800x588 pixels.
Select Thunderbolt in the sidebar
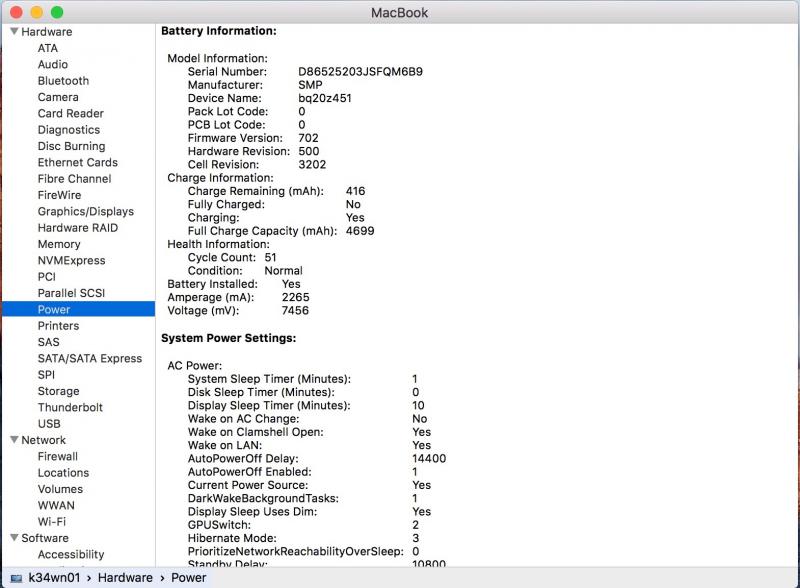click(70, 407)
